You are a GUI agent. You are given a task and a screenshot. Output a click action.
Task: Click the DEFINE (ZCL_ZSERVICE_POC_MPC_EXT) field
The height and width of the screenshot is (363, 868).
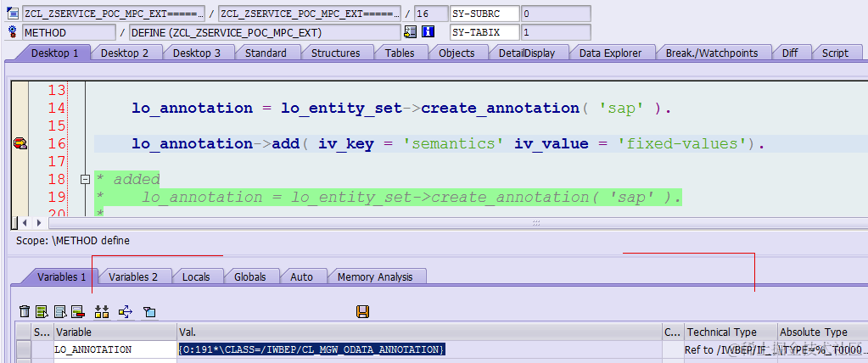(x=265, y=32)
